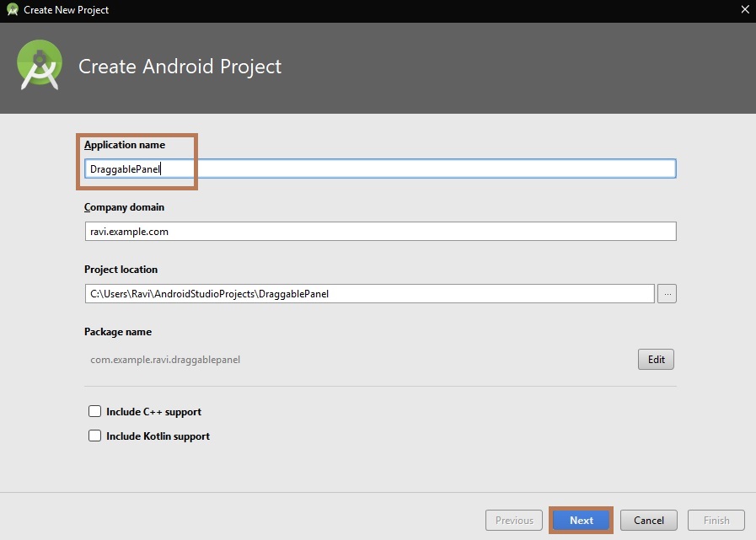The width and height of the screenshot is (756, 540).
Task: Focus the Application name text field
Action: 379,169
